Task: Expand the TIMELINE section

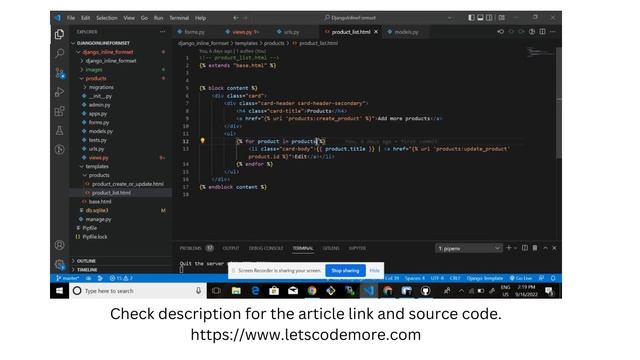Action: click(x=87, y=269)
